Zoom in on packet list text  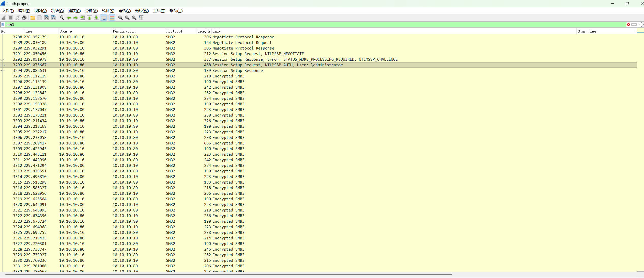pos(120,18)
